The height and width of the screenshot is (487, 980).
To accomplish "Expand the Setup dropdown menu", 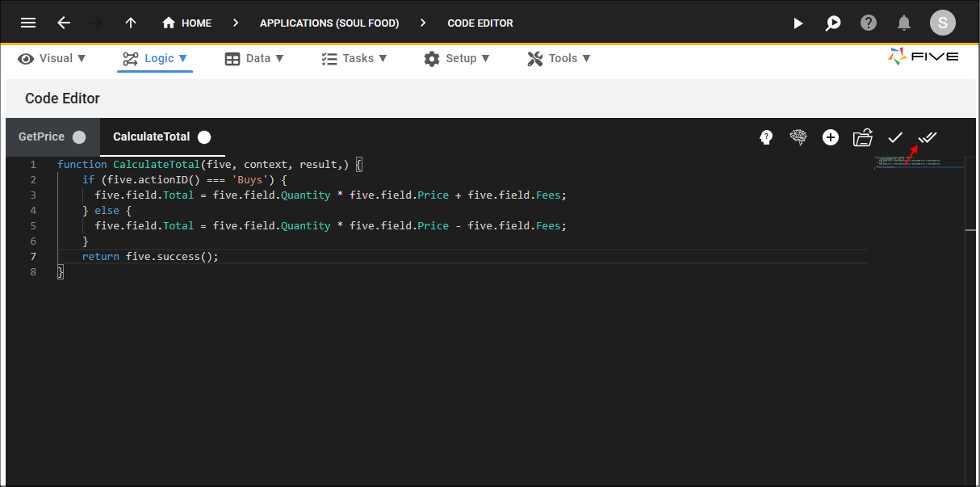I will point(456,58).
